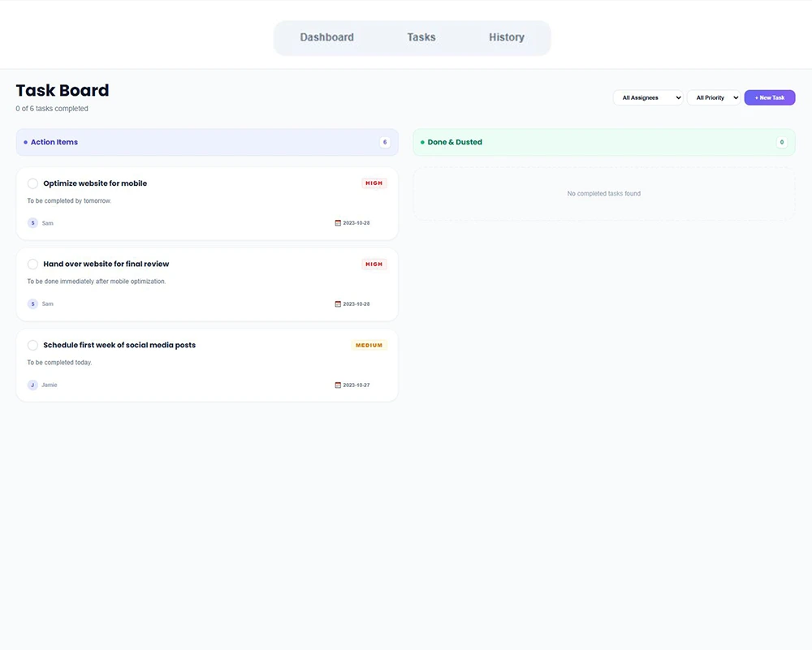812x650 pixels.
Task: Check off Hand over website for final review
Action: (x=32, y=265)
